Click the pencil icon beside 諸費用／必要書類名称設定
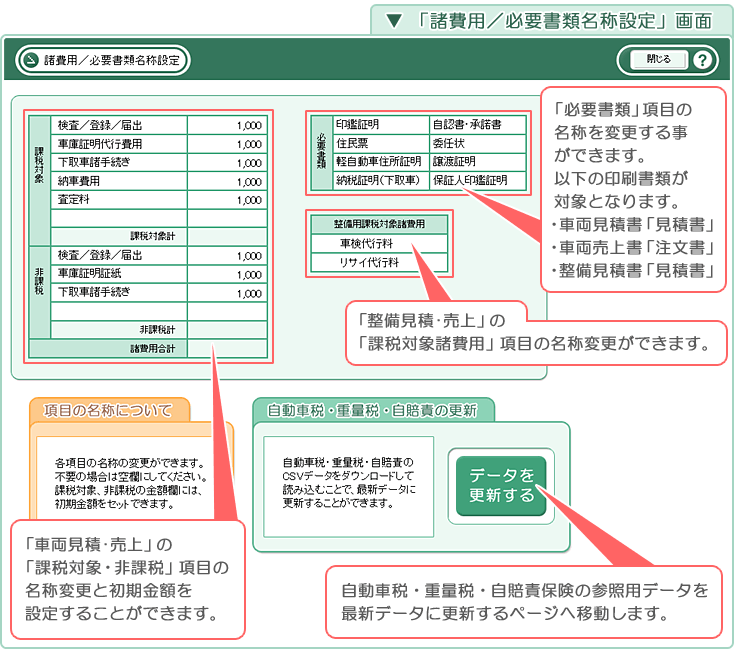The height and width of the screenshot is (650, 735). pyautogui.click(x=31, y=60)
